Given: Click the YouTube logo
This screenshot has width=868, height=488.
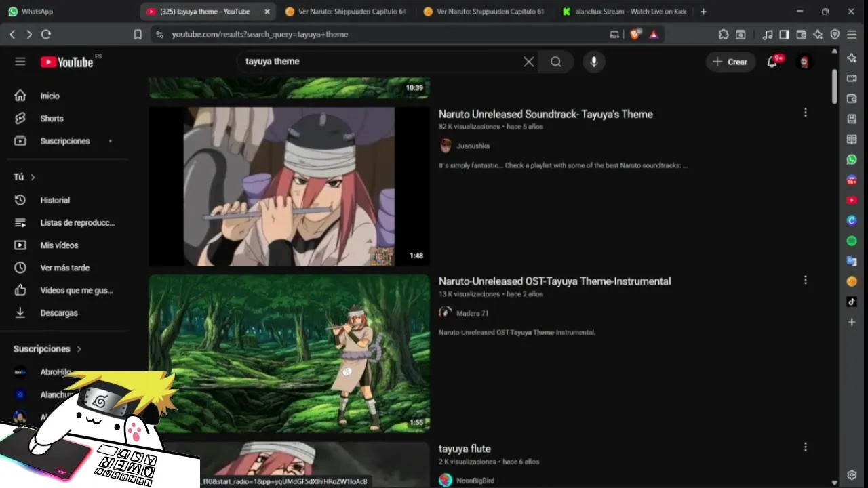Looking at the screenshot, I should point(66,62).
